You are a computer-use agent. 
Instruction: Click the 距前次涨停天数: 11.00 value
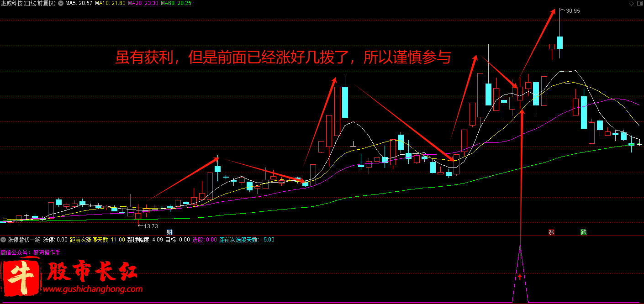click(97, 240)
